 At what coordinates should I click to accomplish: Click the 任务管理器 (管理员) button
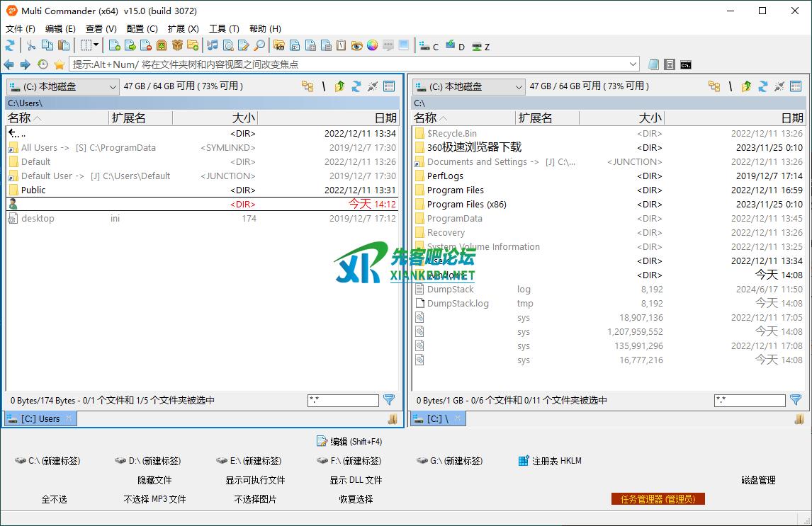[x=658, y=499]
